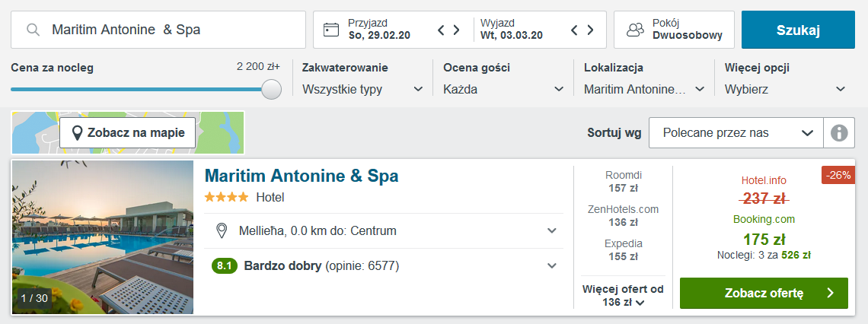Click the location pin icon beside Mellieħa
The image size is (868, 324).
point(222,230)
